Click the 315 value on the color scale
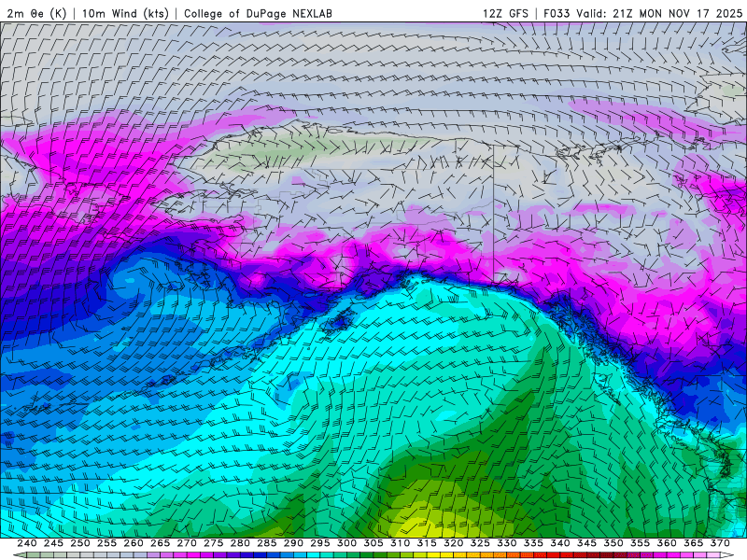 427,543
